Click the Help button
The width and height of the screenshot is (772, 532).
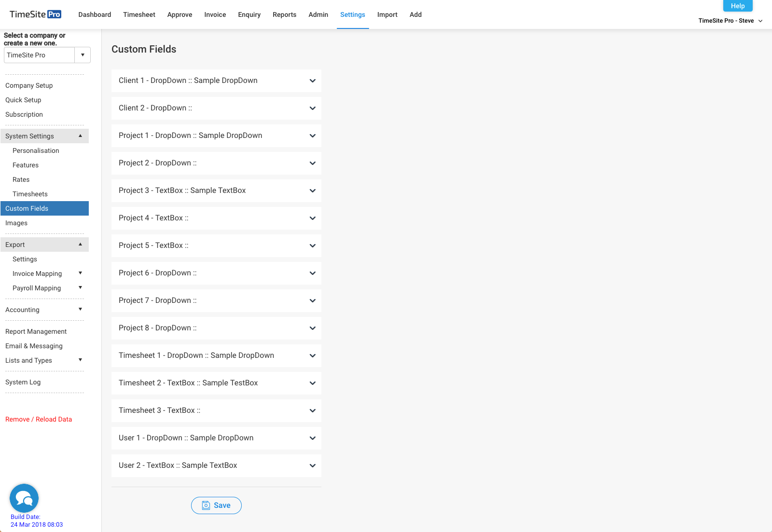click(738, 6)
